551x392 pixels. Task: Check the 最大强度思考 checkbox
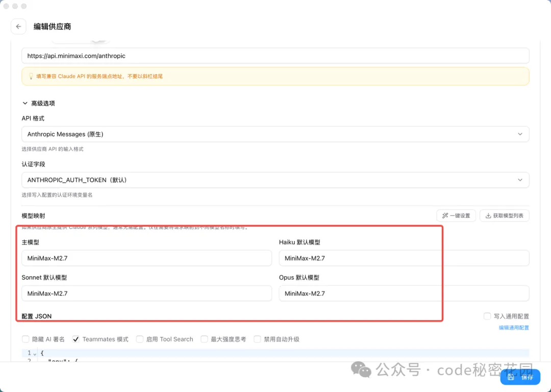point(204,339)
